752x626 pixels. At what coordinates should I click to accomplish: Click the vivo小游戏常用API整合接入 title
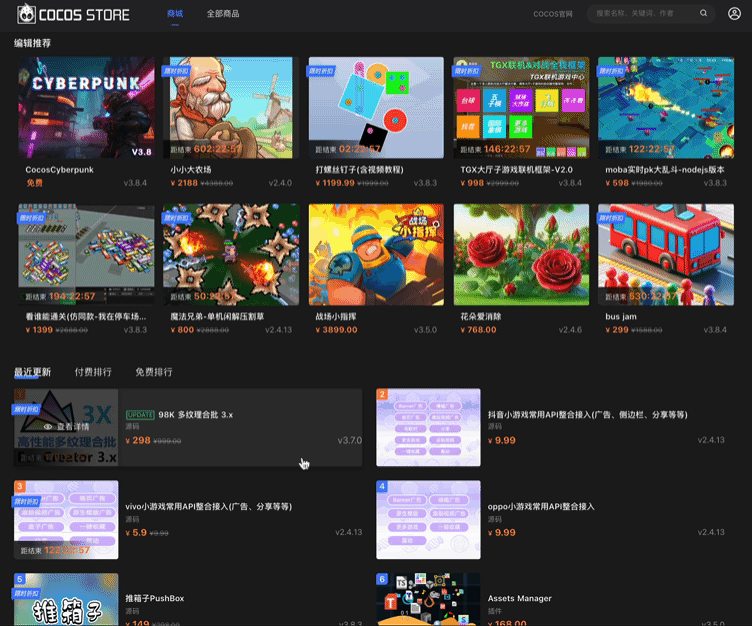pyautogui.click(x=209, y=507)
